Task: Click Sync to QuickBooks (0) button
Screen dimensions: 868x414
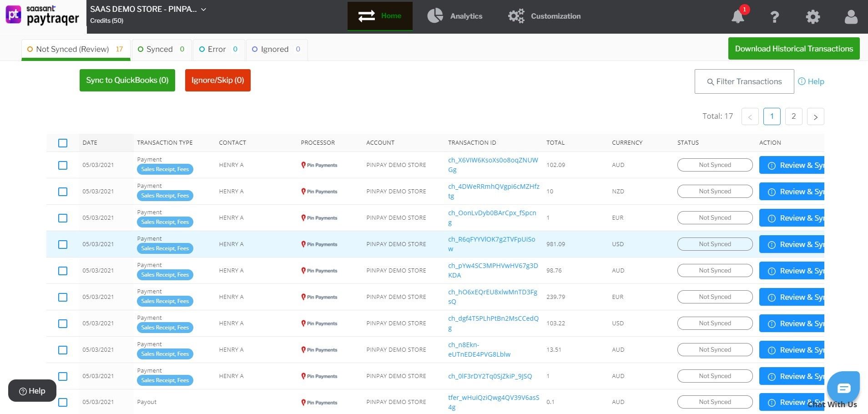Action: pyautogui.click(x=127, y=80)
